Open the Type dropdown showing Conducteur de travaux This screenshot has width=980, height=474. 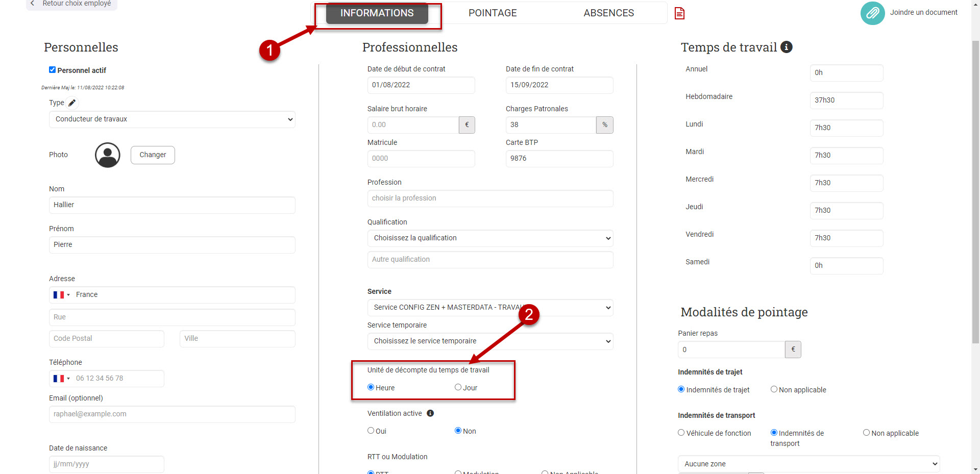[172, 119]
